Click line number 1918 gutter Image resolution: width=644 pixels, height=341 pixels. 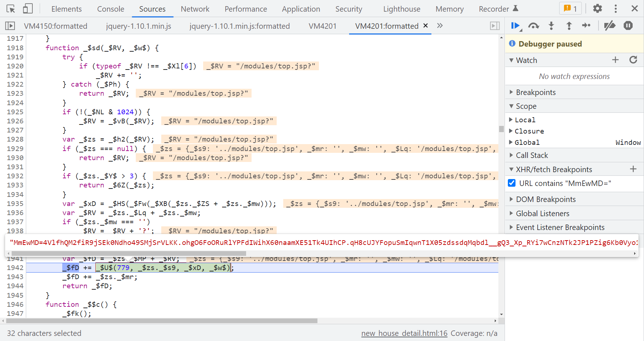pos(15,48)
